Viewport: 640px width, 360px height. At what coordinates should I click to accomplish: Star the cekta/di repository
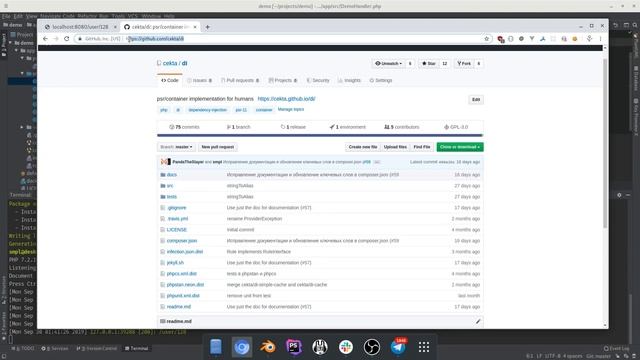429,64
